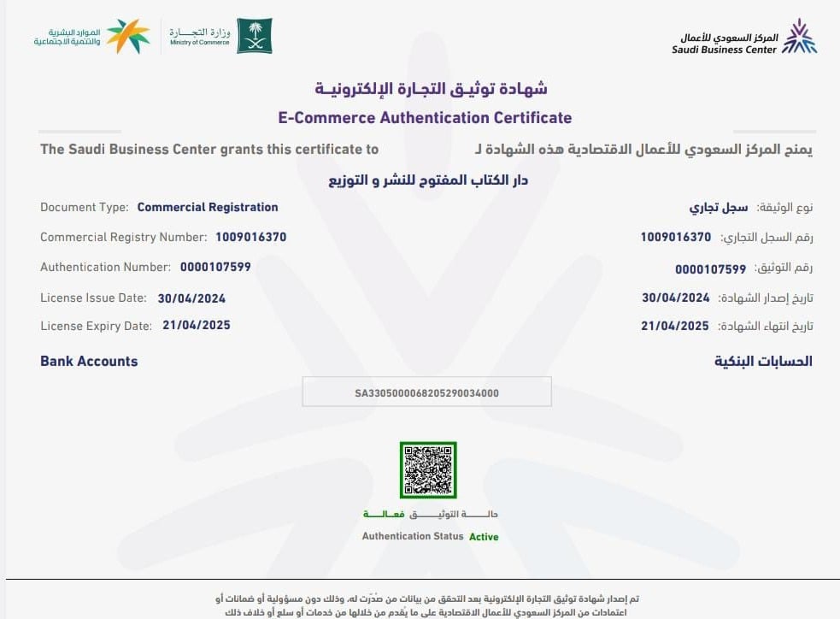Click the Arabic bank accounts heading "الحسابات البنكية"

[x=763, y=361]
